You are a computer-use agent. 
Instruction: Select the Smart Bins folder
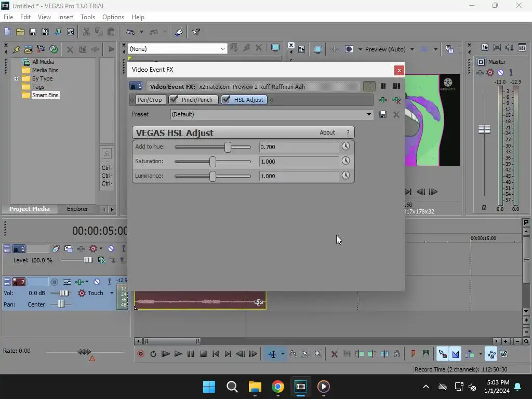(45, 95)
